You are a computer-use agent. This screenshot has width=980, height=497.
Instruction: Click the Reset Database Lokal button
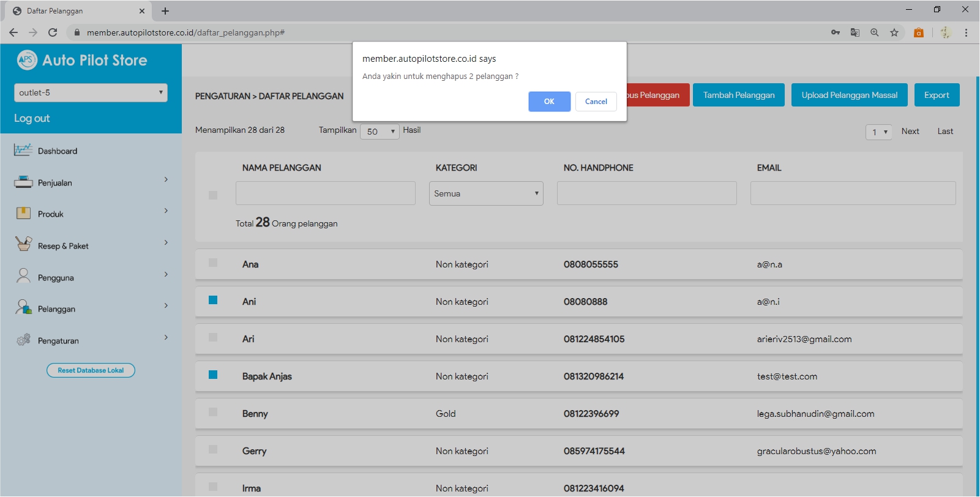click(x=91, y=370)
